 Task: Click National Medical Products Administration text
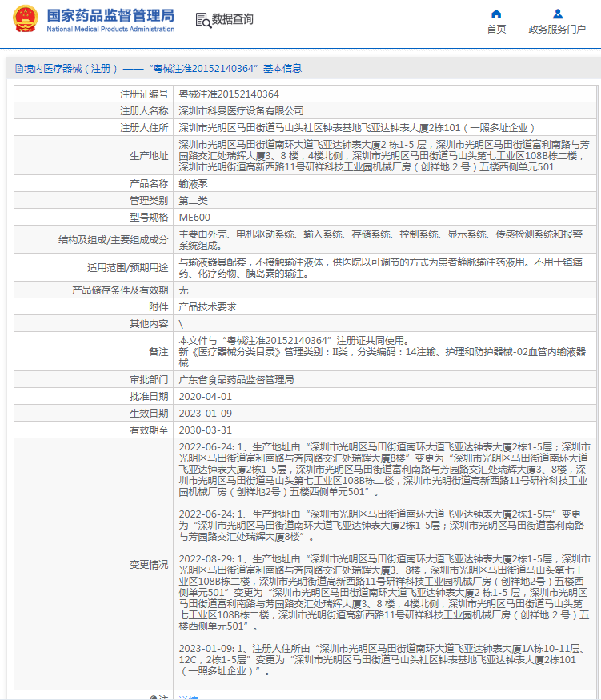coord(110,30)
